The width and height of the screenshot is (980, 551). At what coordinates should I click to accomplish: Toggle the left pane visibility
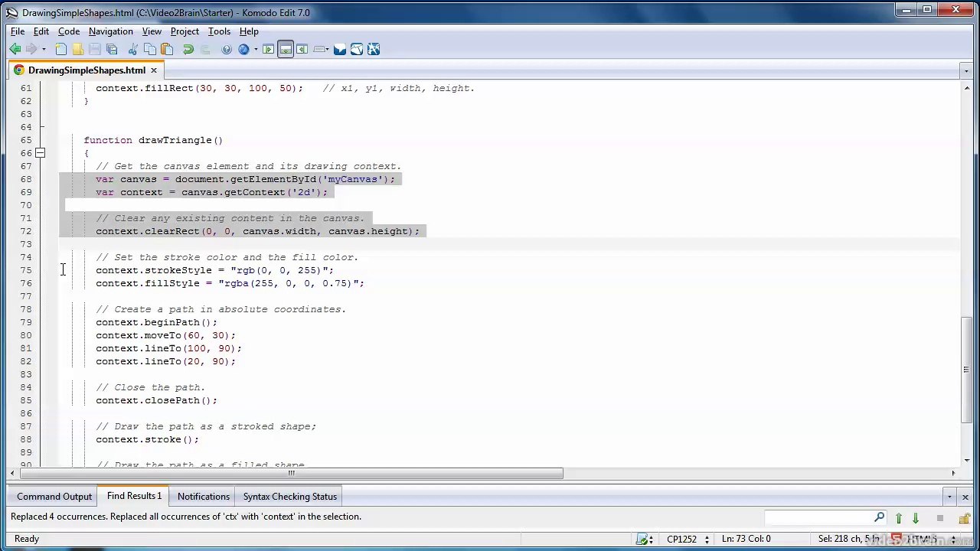click(x=268, y=49)
